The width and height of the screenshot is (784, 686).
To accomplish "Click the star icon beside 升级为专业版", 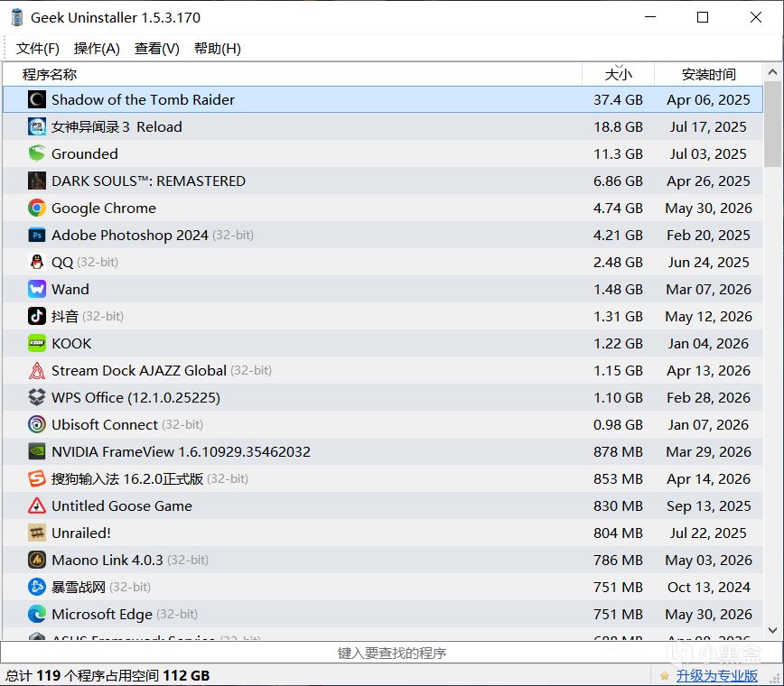I will point(665,676).
